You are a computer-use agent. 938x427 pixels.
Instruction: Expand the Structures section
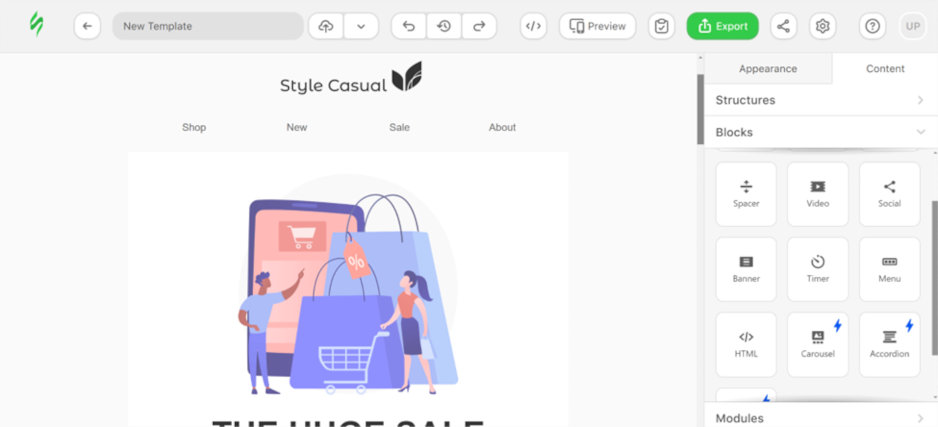[821, 100]
